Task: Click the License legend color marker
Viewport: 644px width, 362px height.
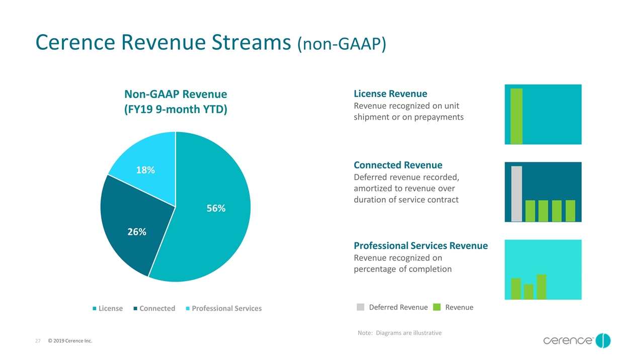Action: [x=94, y=308]
